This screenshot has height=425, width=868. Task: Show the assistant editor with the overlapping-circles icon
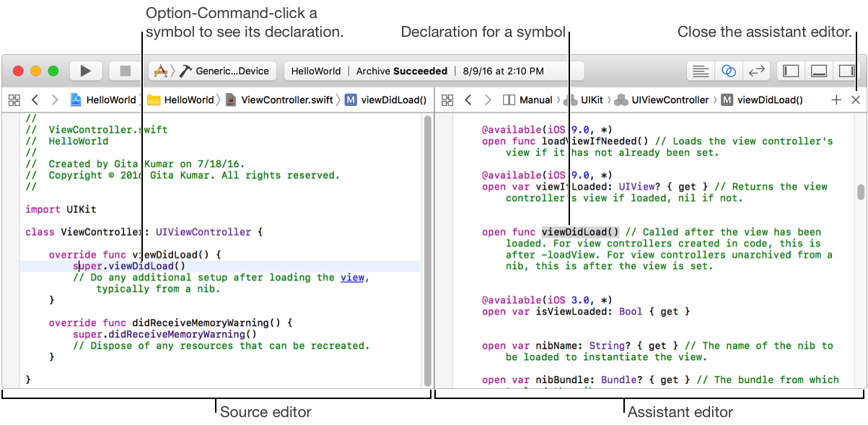click(x=729, y=71)
